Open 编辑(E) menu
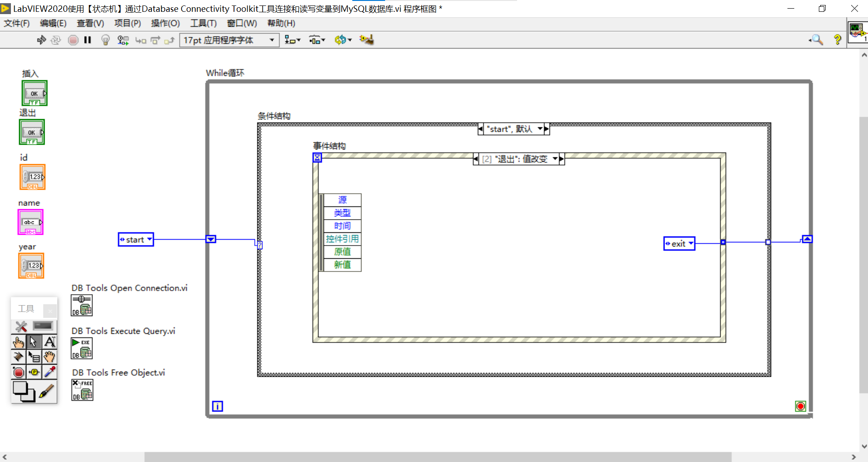Image resolution: width=868 pixels, height=462 pixels. [x=53, y=23]
